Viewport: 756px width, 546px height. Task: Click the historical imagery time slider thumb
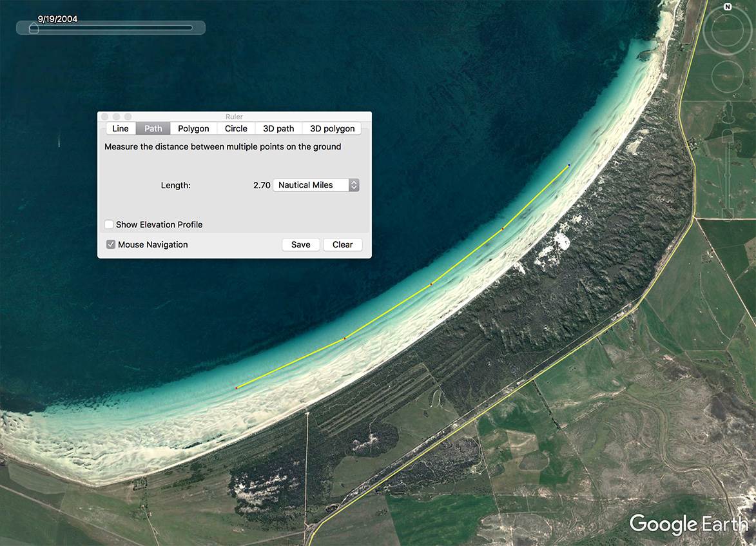click(x=34, y=28)
